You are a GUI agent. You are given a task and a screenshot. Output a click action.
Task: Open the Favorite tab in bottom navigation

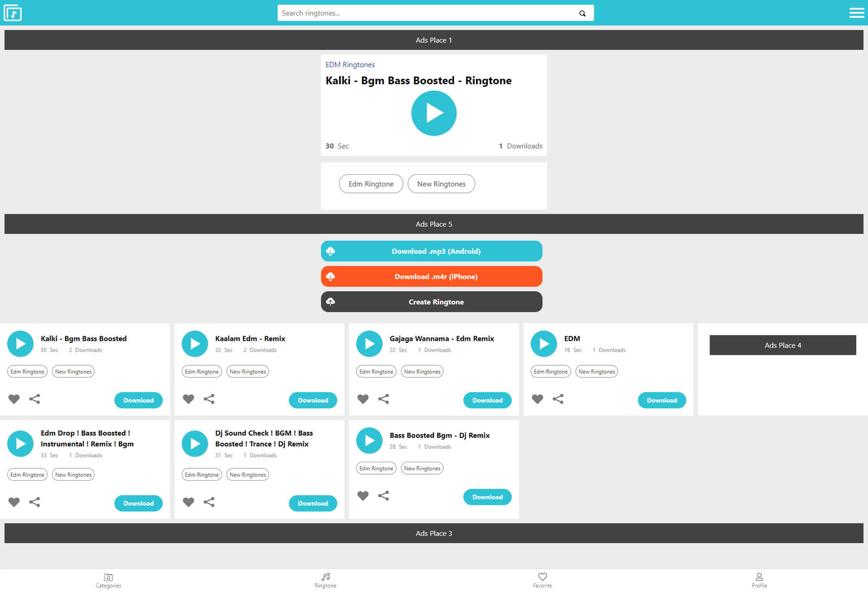click(x=542, y=580)
